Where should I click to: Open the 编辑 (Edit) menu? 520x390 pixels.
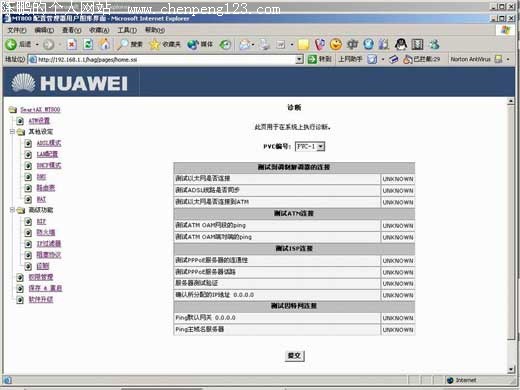[44, 30]
